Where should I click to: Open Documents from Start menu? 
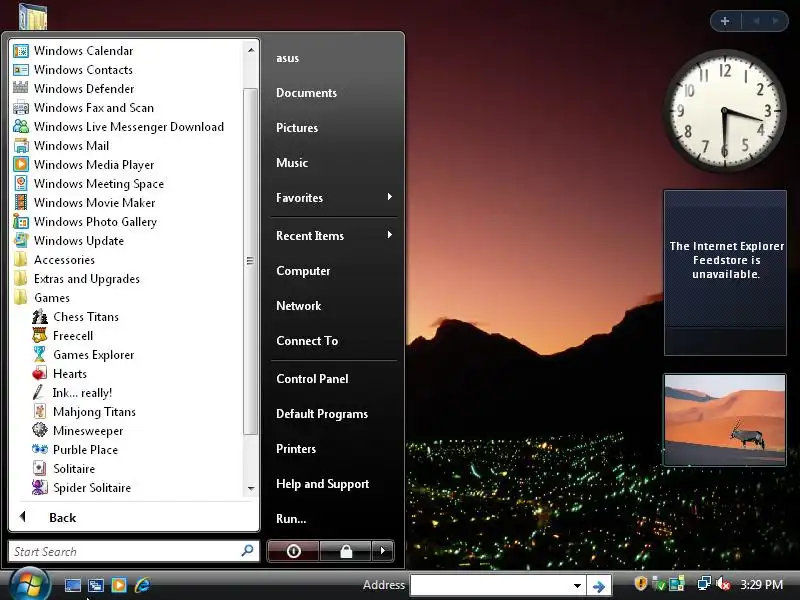[x=306, y=93]
